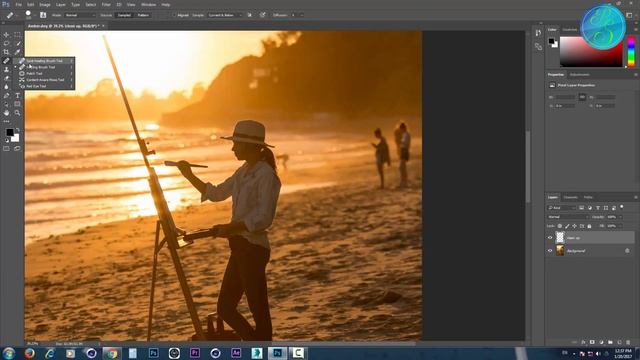Viewport: 640px width, 360px height.
Task: Select the Clone Stamp tool
Action: (6, 69)
